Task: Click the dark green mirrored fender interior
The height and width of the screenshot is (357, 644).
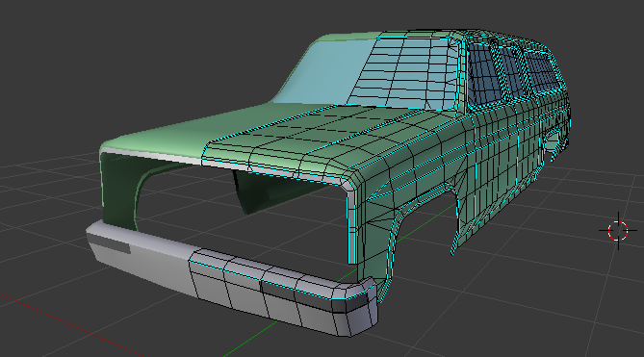Action: (x=119, y=189)
